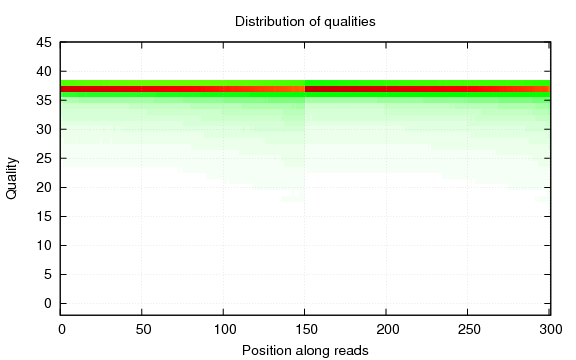Click the 100 tick label on x-axis
The image size is (576, 360).
225,330
